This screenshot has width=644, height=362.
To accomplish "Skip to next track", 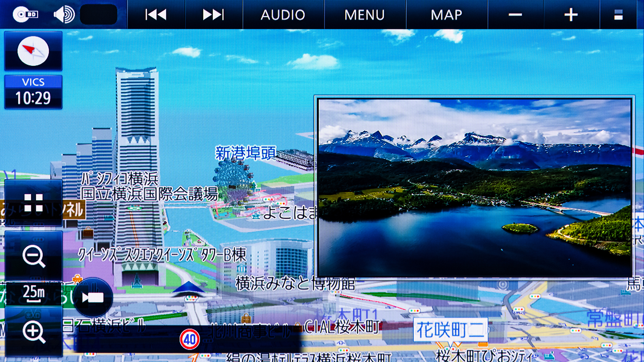I will (x=213, y=15).
